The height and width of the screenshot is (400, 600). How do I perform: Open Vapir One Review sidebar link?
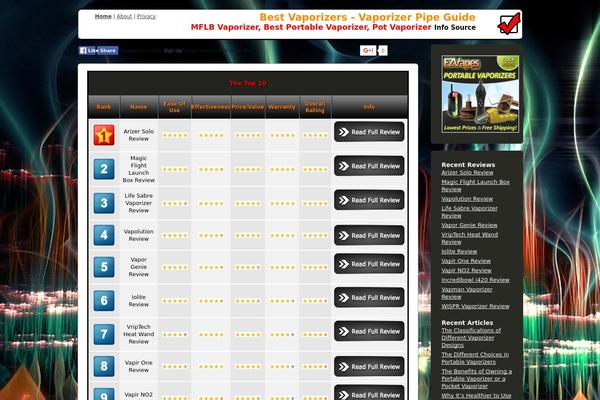[466, 261]
